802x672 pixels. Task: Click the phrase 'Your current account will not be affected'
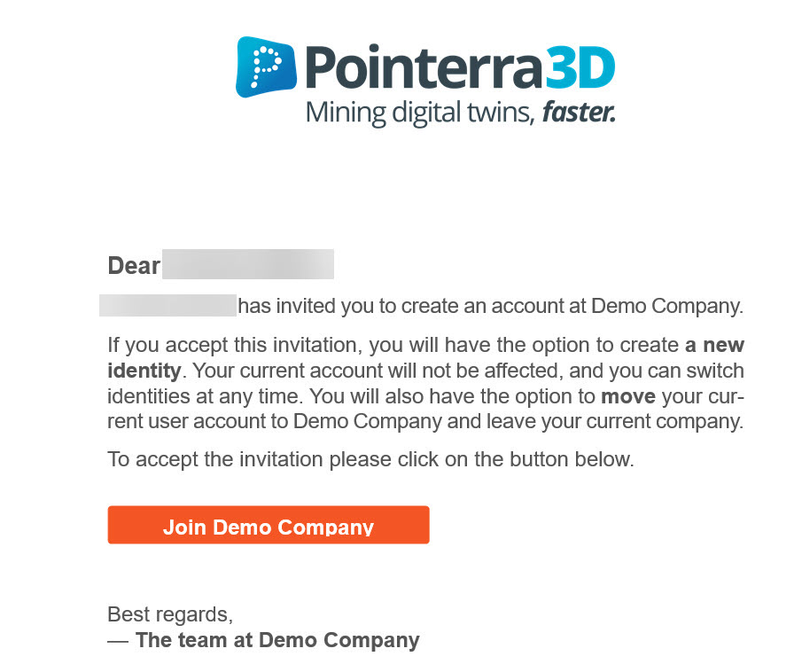tap(375, 371)
